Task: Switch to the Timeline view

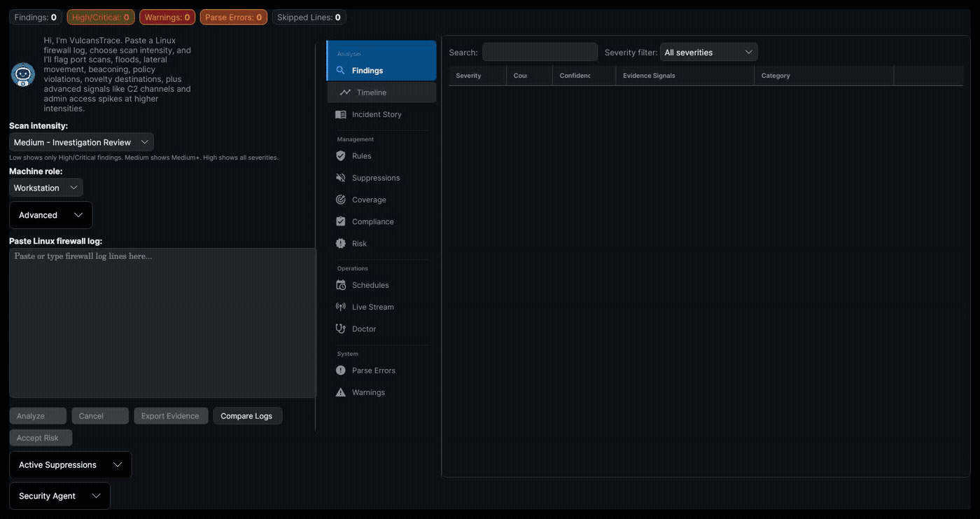Action: pos(381,92)
